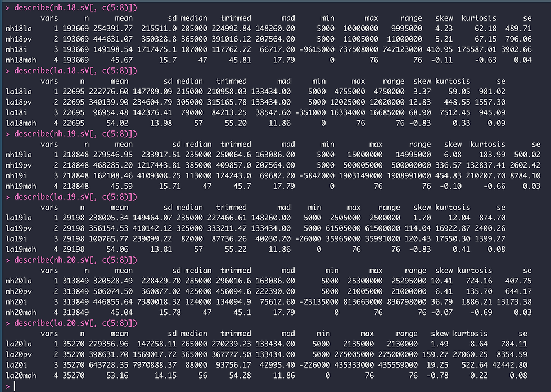Click the nh19la mean value 279546.95
Image resolution: width=551 pixels, height=392 pixels.
(113, 155)
